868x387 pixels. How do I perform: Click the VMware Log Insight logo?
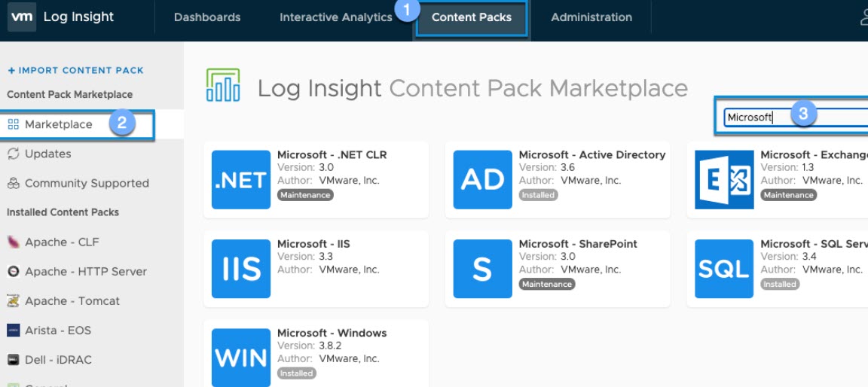22,17
